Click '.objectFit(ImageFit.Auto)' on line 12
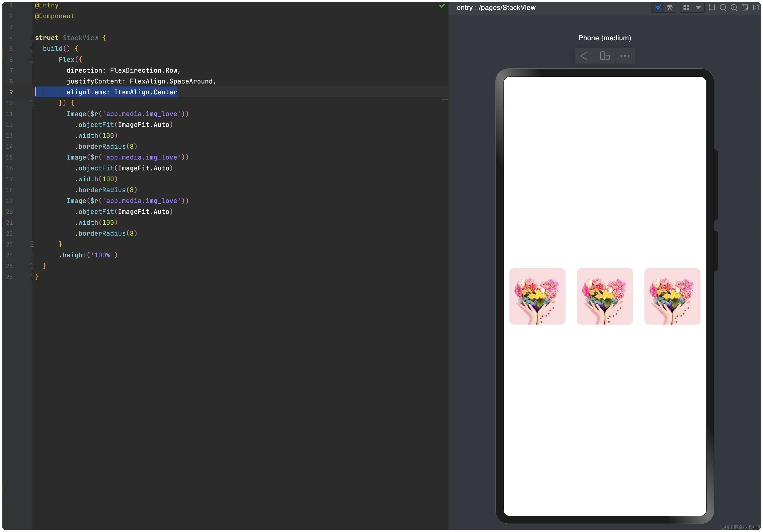Image resolution: width=763 pixels, height=532 pixels. (x=124, y=125)
